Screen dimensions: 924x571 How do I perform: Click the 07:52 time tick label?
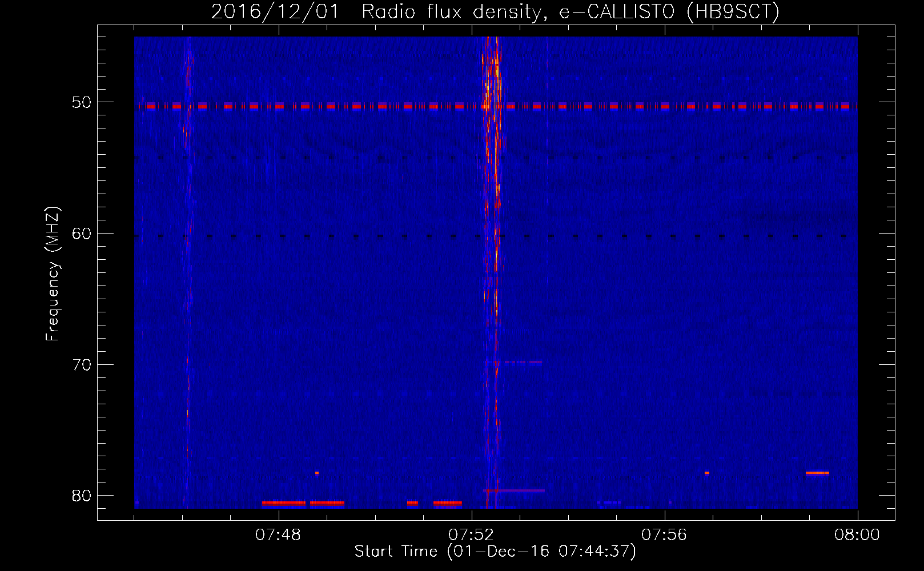(471, 535)
